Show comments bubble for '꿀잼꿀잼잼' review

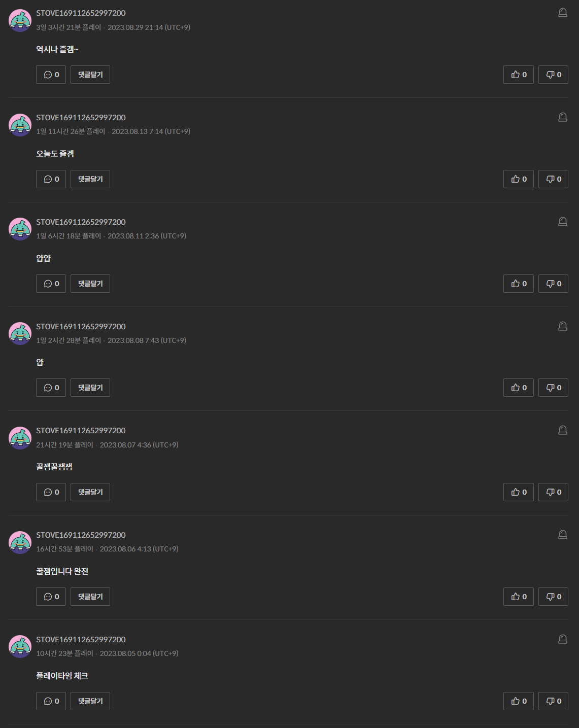[51, 492]
